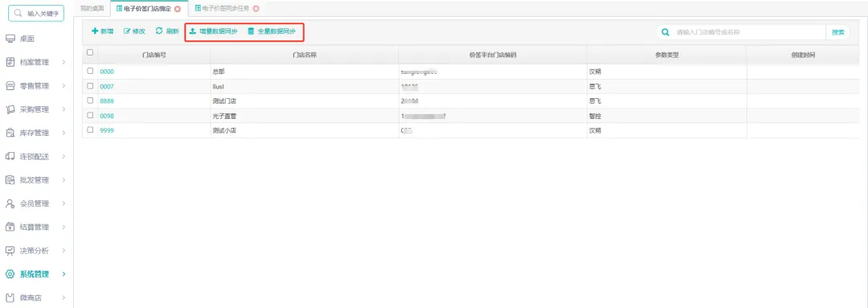Click 全量数据同步 full sync button
The width and height of the screenshot is (868, 308).
click(272, 31)
